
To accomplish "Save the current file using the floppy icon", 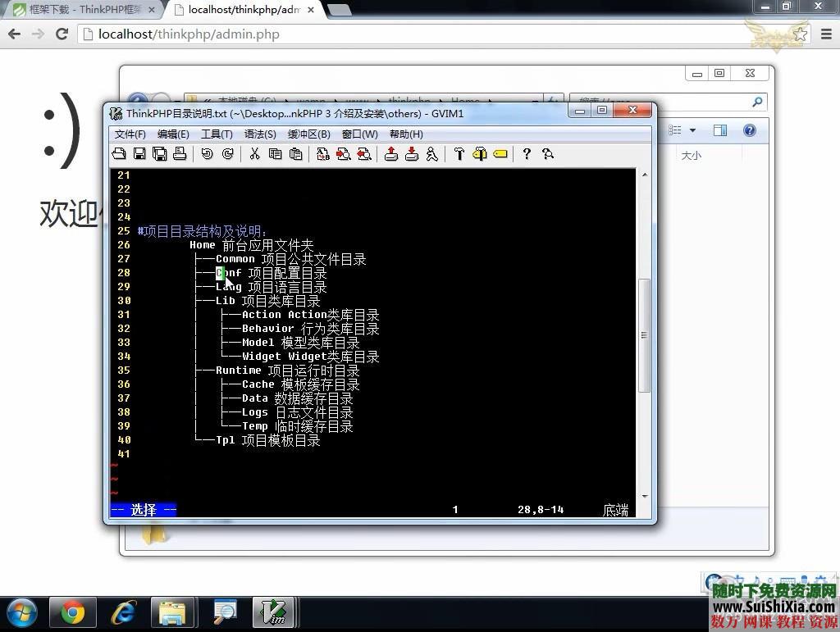I will (139, 154).
